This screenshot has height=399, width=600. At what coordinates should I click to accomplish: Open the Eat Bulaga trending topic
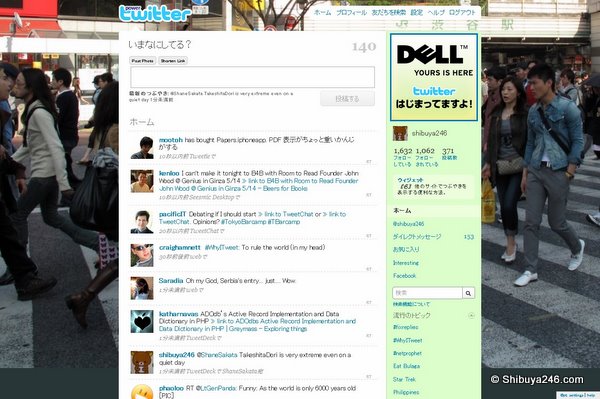point(406,366)
